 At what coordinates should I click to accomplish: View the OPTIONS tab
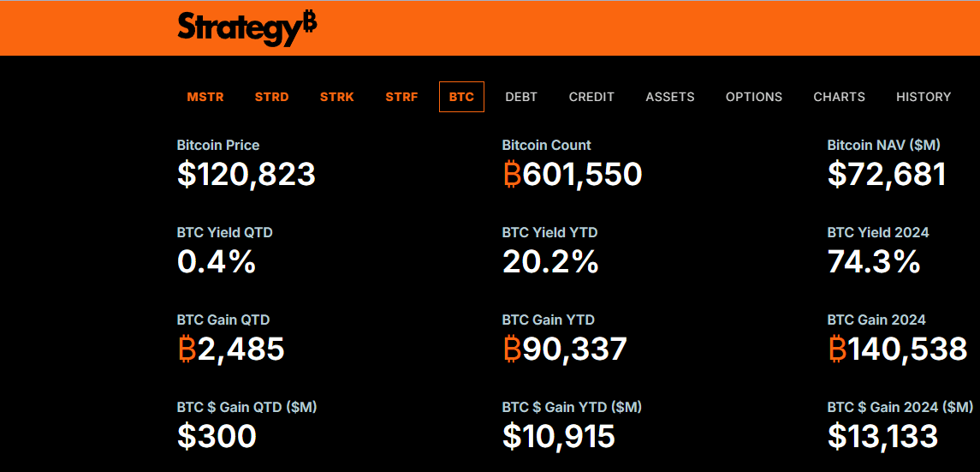(x=754, y=97)
